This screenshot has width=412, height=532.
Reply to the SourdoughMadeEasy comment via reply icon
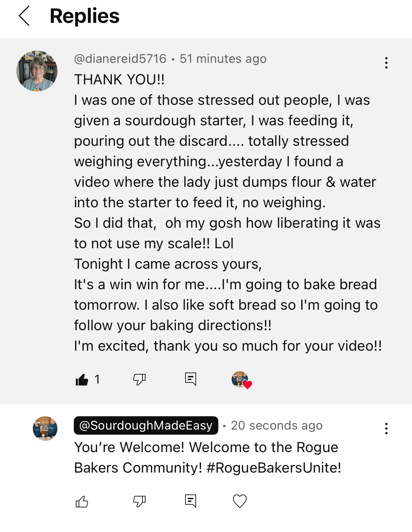(190, 501)
